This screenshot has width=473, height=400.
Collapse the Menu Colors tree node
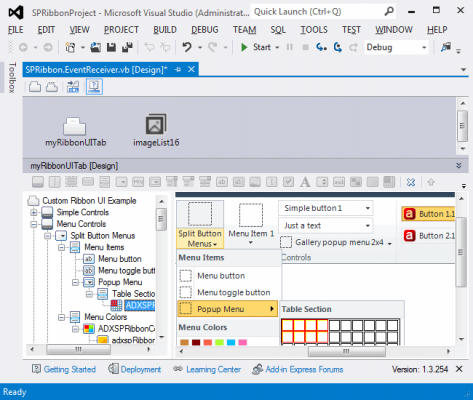tap(62, 317)
